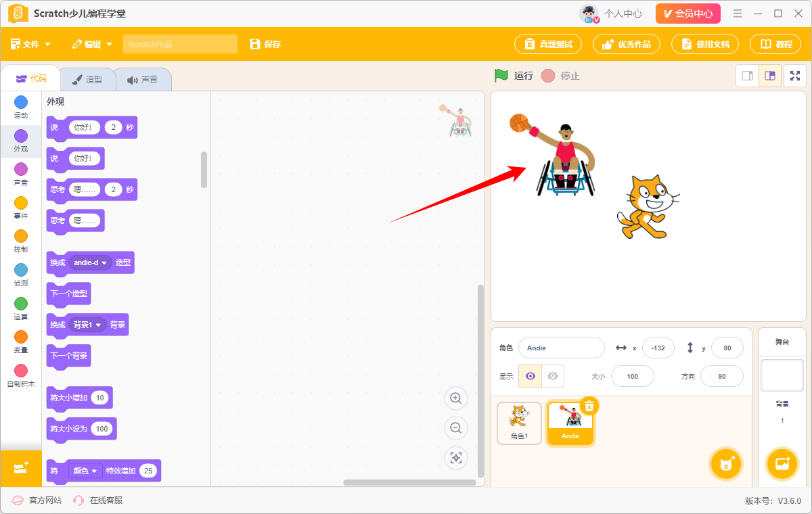The height and width of the screenshot is (514, 812).
Task: Open the 编辑 dropdown menu
Action: click(93, 44)
